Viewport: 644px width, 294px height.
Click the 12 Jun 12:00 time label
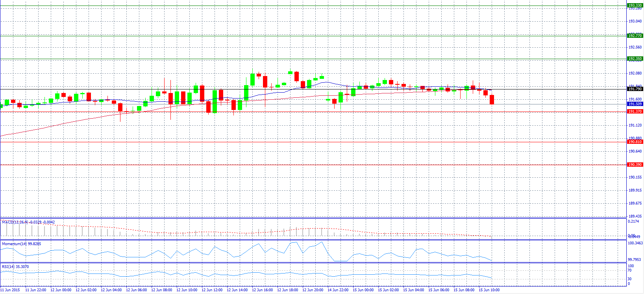point(212,290)
